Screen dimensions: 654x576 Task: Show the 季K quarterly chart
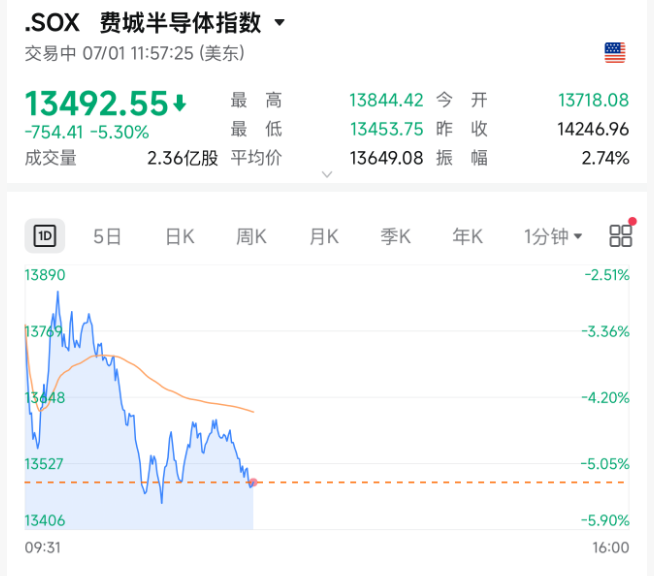point(396,236)
